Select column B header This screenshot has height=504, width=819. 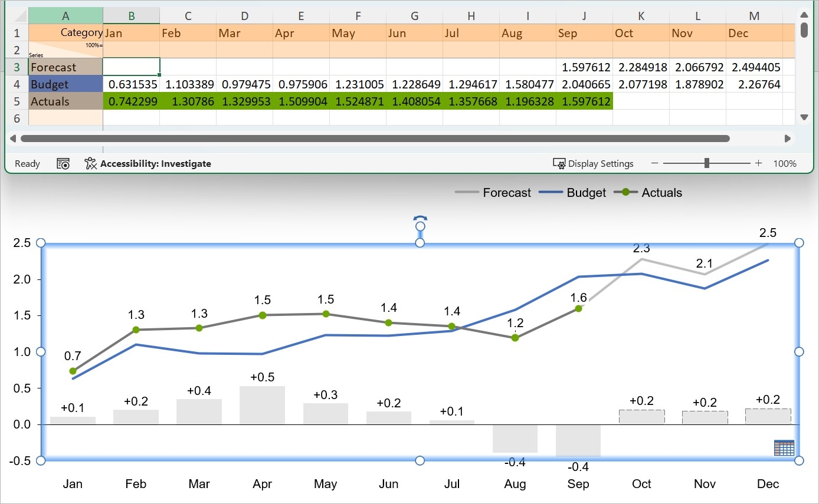click(x=131, y=16)
